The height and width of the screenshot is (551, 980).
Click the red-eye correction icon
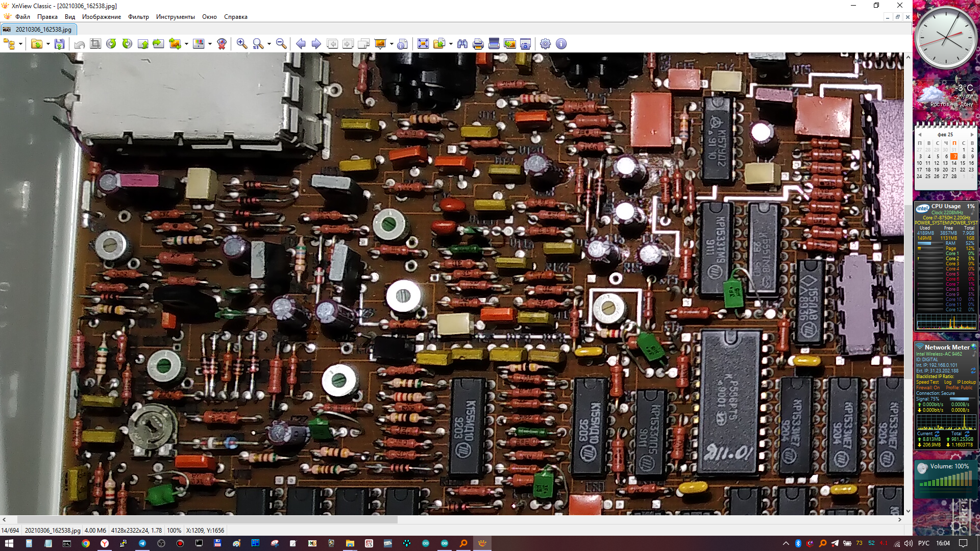click(222, 44)
